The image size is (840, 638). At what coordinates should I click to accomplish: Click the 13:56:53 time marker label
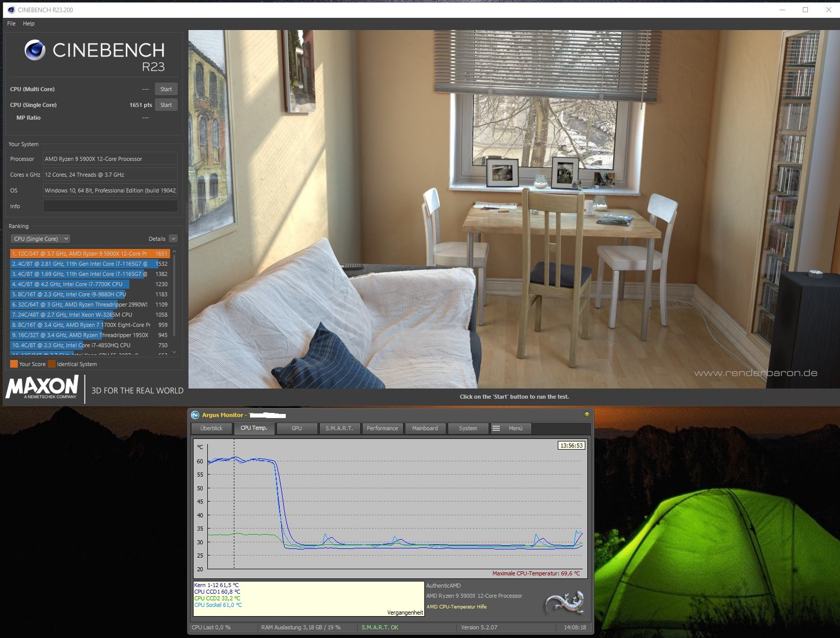tap(572, 446)
